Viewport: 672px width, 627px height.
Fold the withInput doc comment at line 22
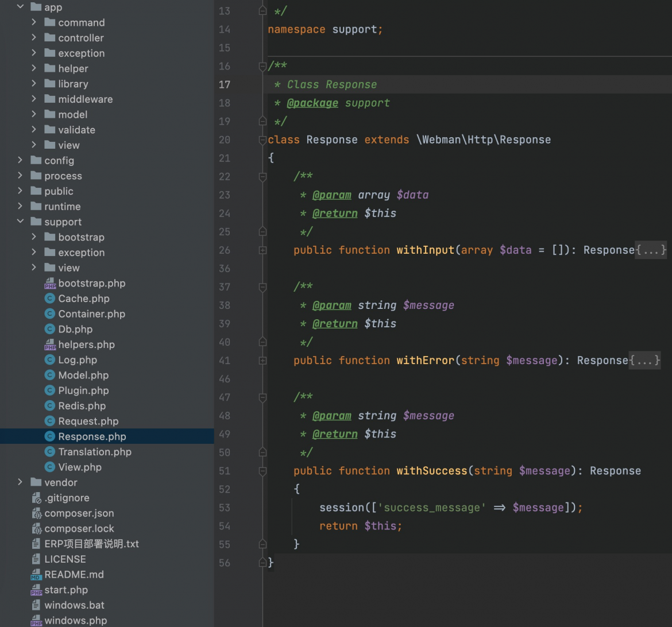[x=262, y=177]
